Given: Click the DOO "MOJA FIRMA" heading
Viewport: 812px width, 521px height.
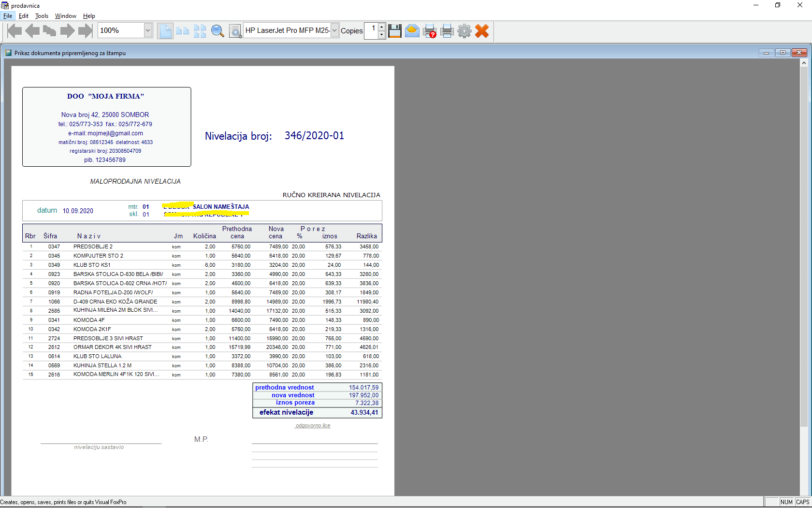Looking at the screenshot, I should [105, 96].
